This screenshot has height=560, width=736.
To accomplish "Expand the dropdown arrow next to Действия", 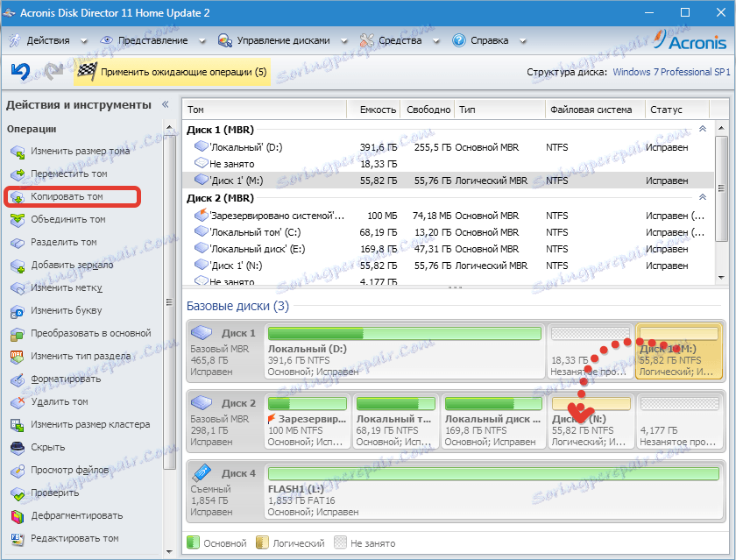I will point(83,41).
